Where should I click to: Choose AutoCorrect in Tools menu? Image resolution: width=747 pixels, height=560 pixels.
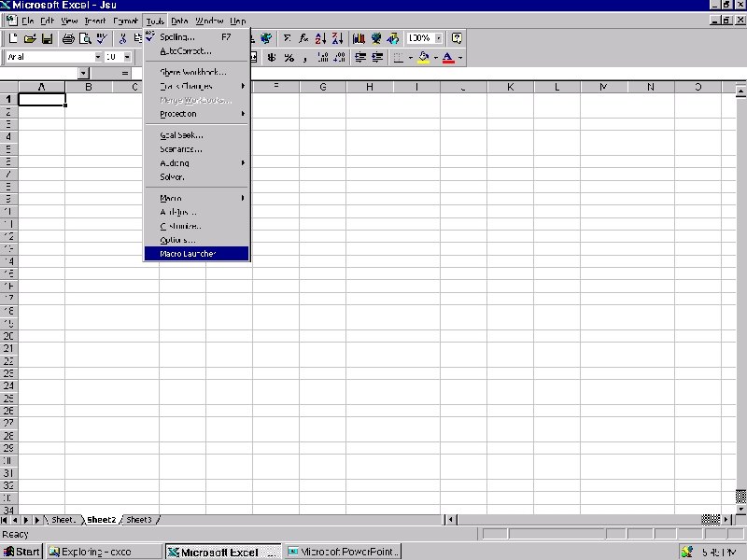click(x=196, y=51)
